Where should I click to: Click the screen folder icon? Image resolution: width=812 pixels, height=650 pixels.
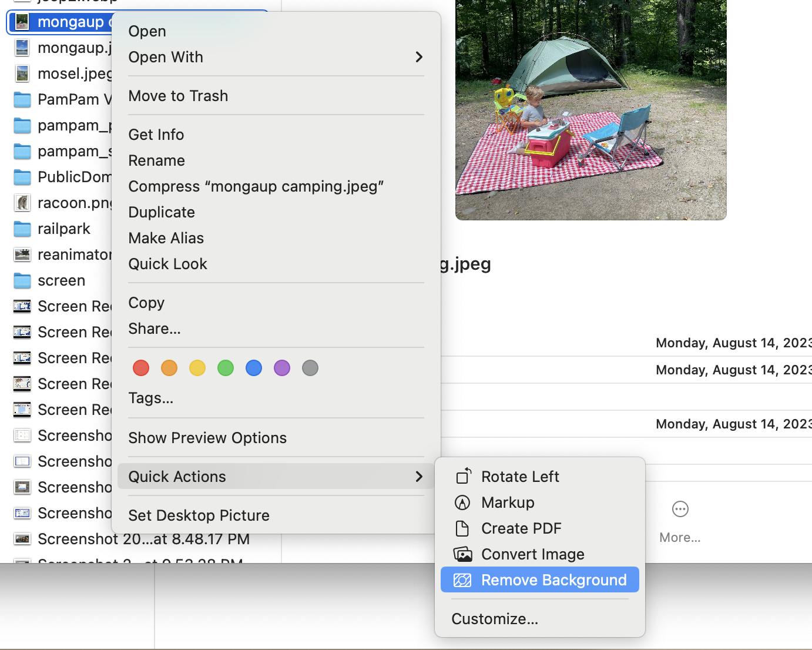point(22,280)
